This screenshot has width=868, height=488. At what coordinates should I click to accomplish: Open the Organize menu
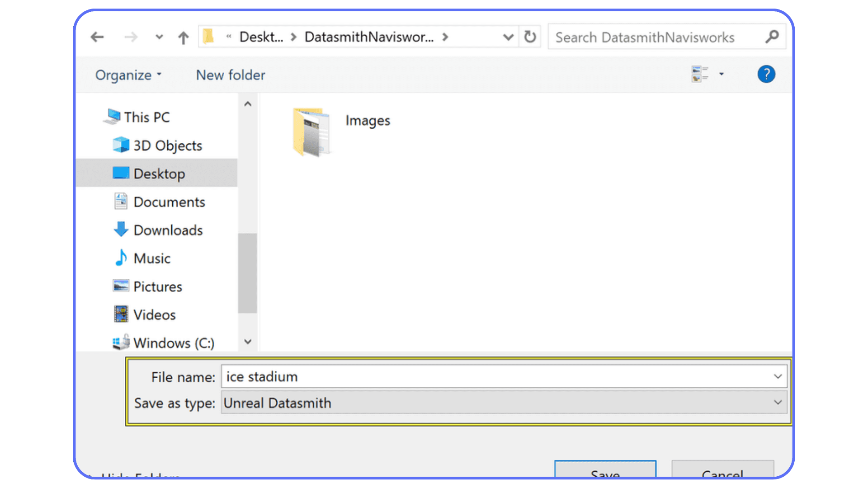click(128, 75)
